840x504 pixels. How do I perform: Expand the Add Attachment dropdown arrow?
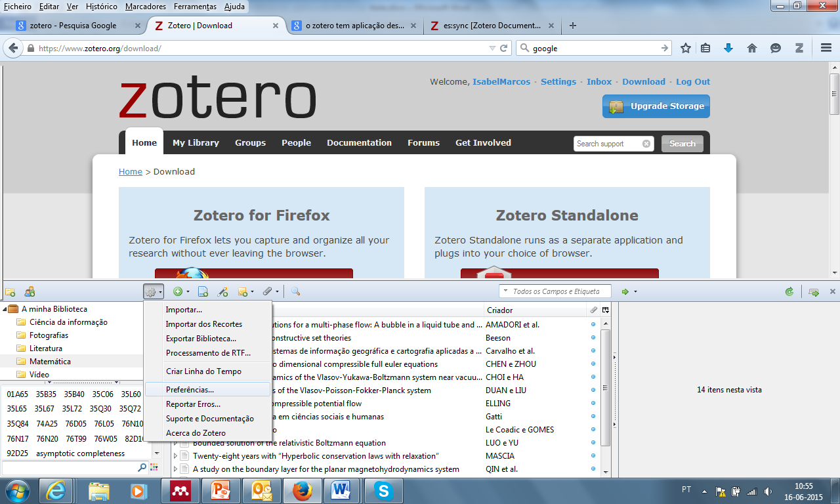pyautogui.click(x=277, y=292)
